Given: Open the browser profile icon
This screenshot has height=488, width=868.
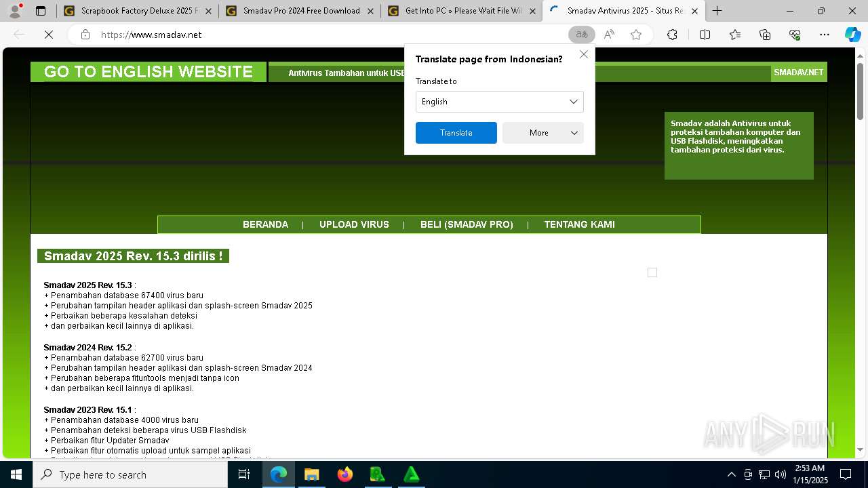Looking at the screenshot, I should point(14,11).
